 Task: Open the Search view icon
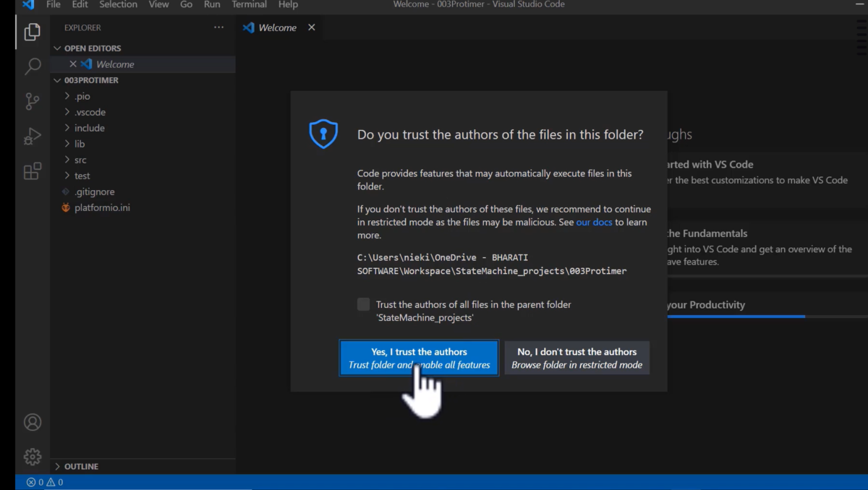(32, 66)
